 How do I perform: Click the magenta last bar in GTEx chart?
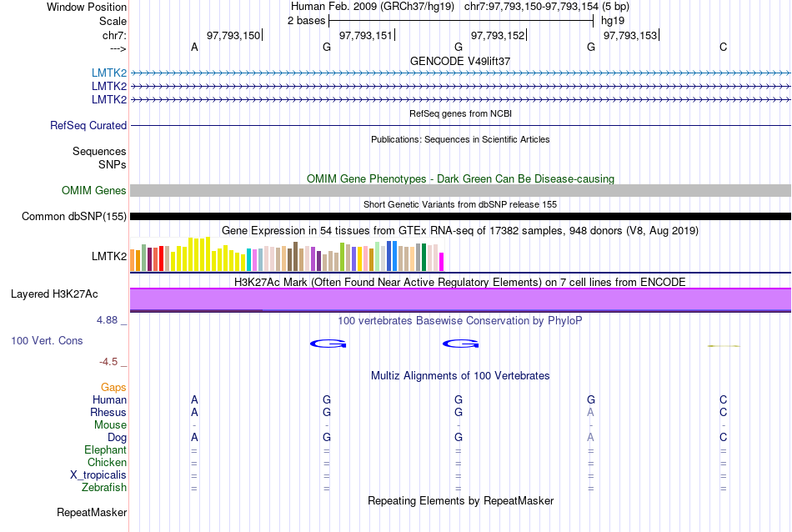click(442, 262)
